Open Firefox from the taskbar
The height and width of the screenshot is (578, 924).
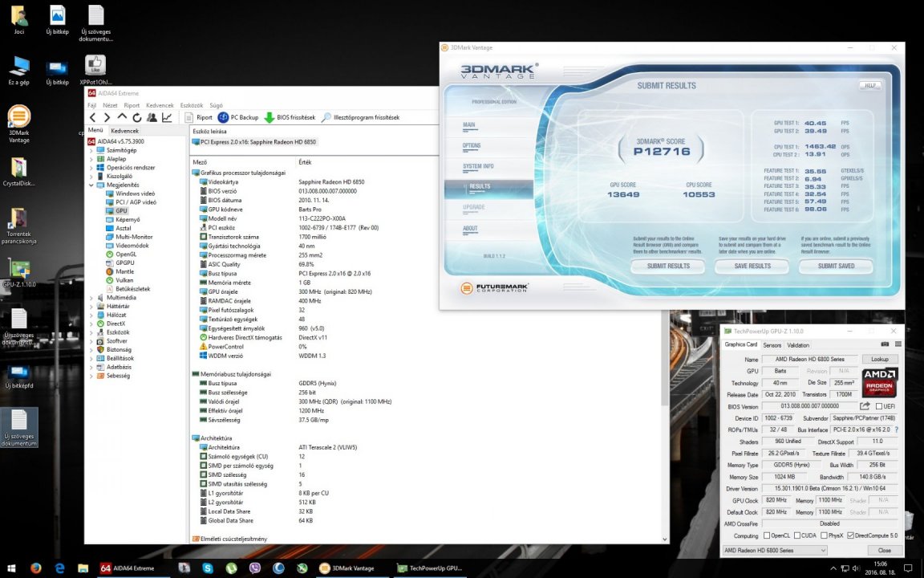tap(36, 568)
